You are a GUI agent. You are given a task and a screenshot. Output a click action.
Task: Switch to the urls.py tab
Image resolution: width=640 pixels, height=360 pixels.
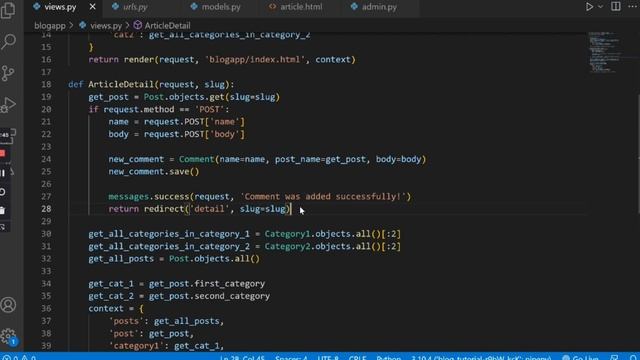pyautogui.click(x=135, y=7)
